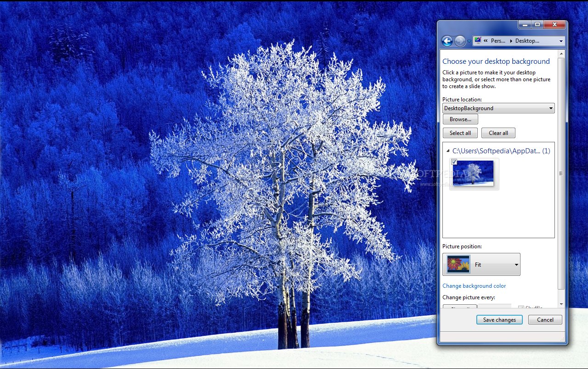Open the arrow between Pers... and Desktop...
Image resolution: width=588 pixels, height=369 pixels.
(x=510, y=41)
